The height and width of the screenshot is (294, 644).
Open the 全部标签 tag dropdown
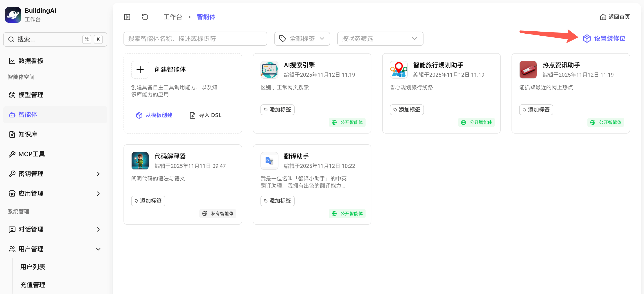pyautogui.click(x=302, y=39)
